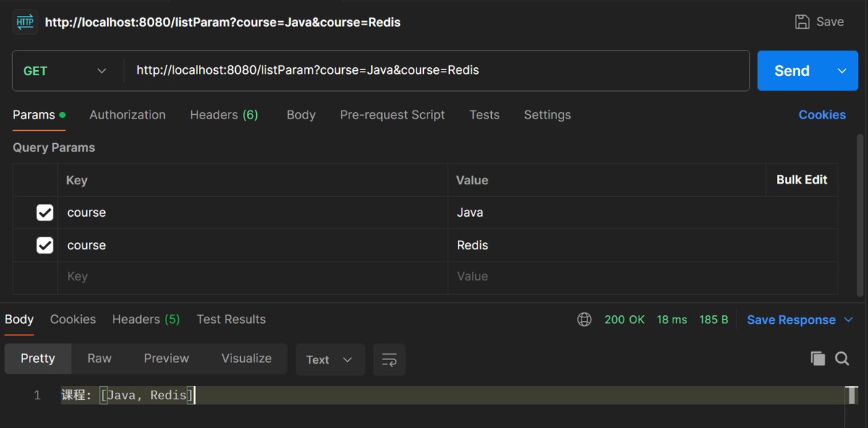Expand the Send button arrow options
Screen dimensions: 868x428
coord(842,71)
